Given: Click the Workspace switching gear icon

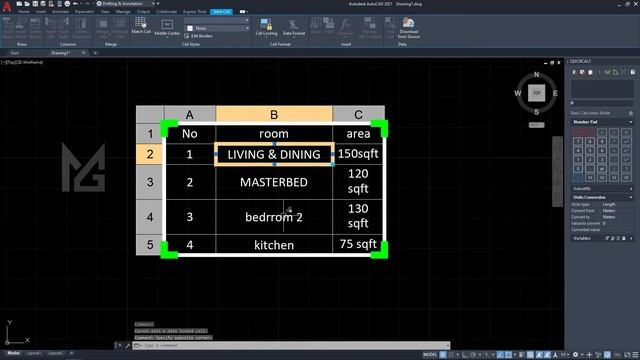Looking at the screenshot, I should [x=576, y=355].
